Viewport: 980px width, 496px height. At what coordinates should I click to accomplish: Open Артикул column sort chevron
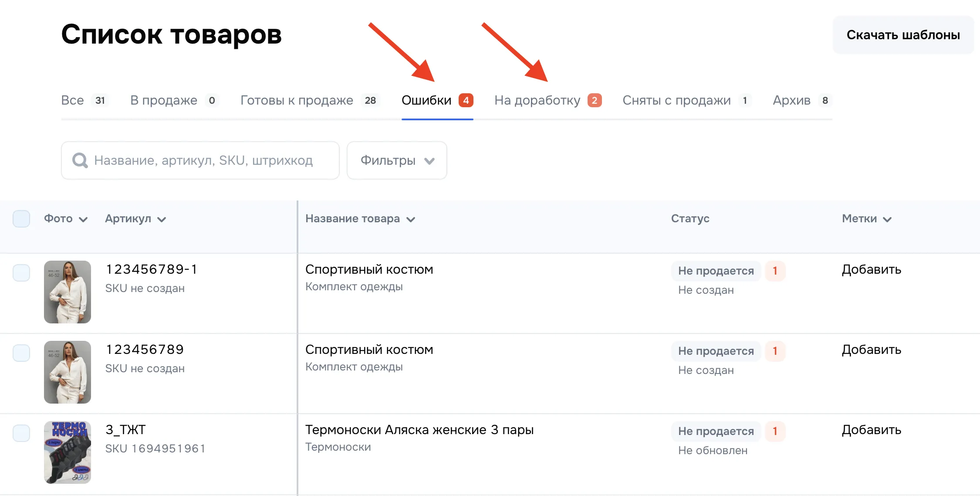(x=162, y=219)
